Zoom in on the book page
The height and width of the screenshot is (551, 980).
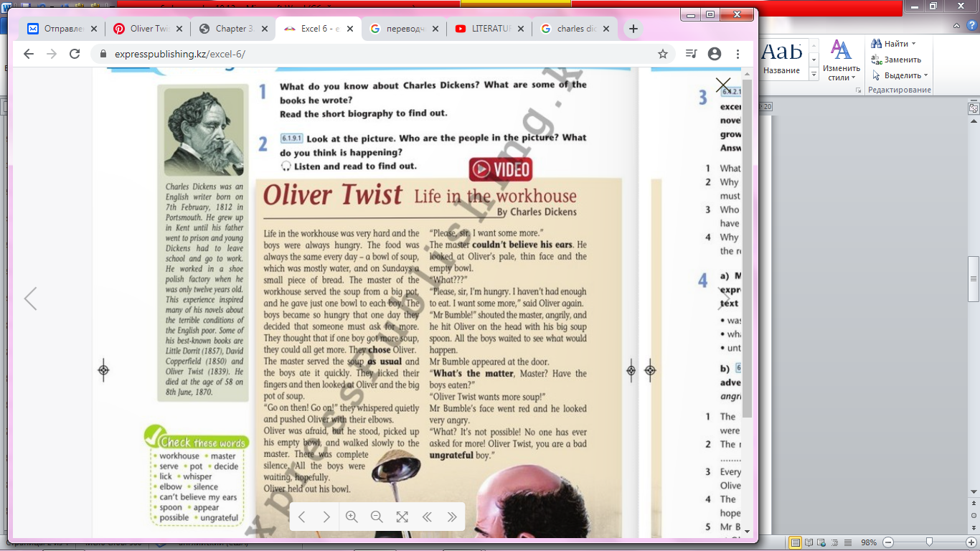point(352,517)
